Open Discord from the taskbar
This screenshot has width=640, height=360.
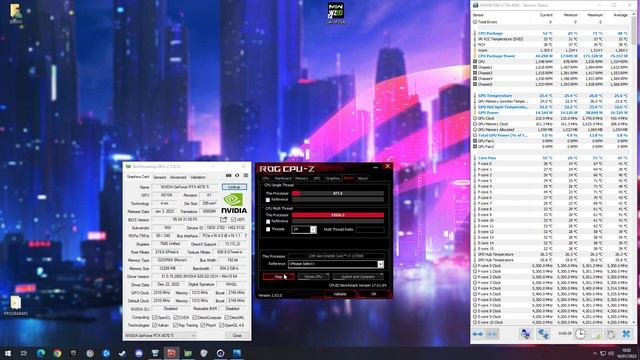pyautogui.click(x=139, y=353)
